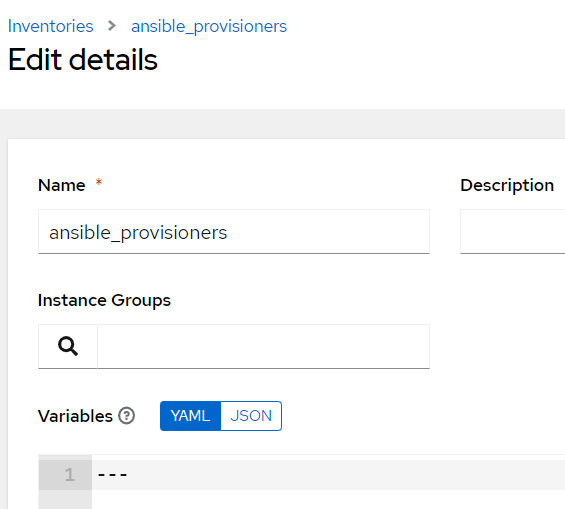
Task: Click the Instance Groups label
Action: [104, 300]
